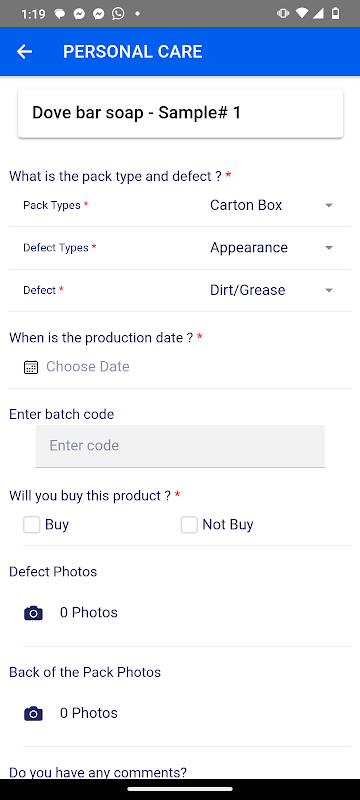Tap the Enter code batch code field
Screen dimensions: 360x800
tap(180, 446)
